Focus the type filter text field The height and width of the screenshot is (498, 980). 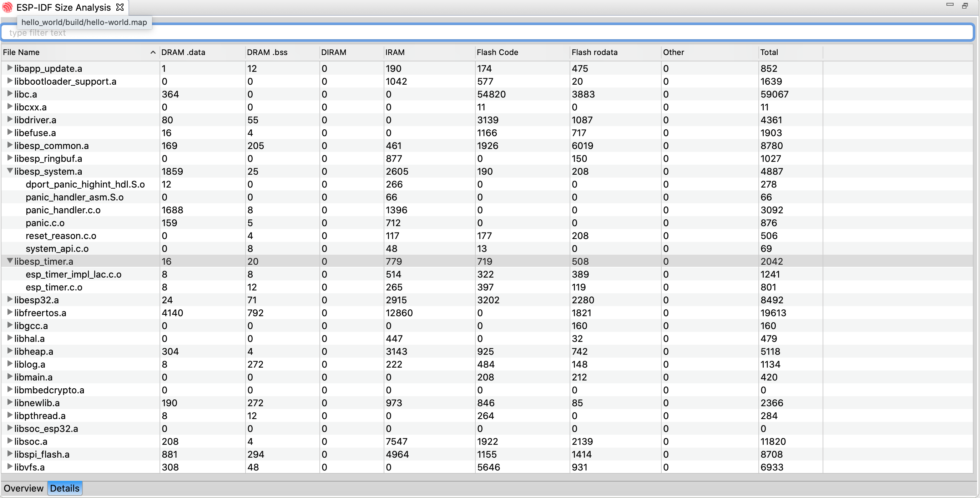487,33
